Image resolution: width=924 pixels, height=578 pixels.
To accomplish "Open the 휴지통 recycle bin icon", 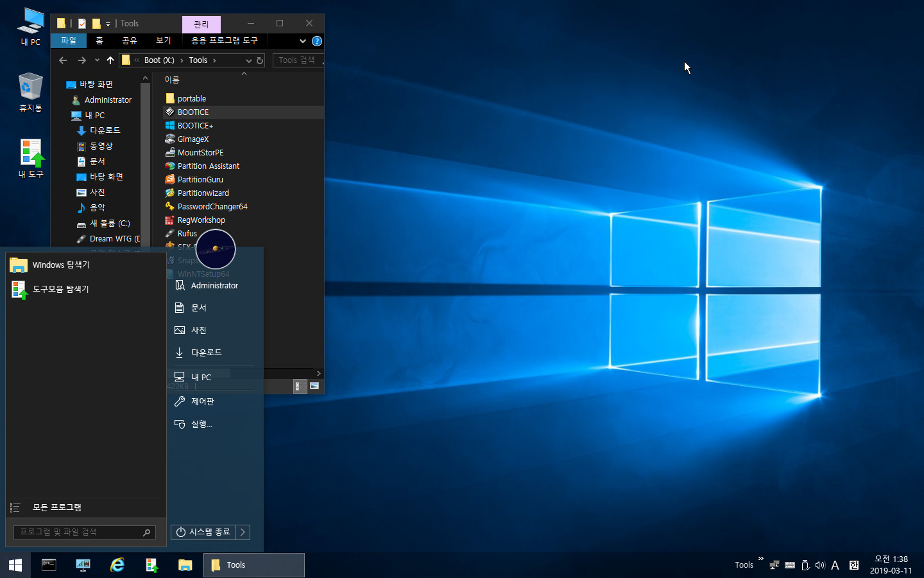I will pos(30,91).
